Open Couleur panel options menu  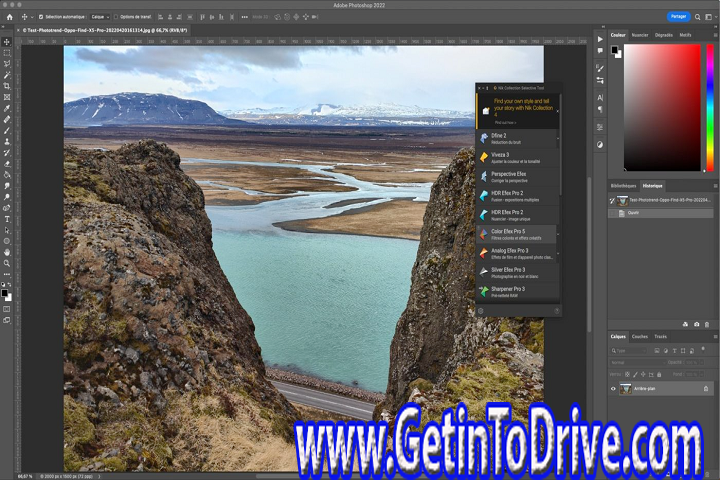pyautogui.click(x=715, y=35)
